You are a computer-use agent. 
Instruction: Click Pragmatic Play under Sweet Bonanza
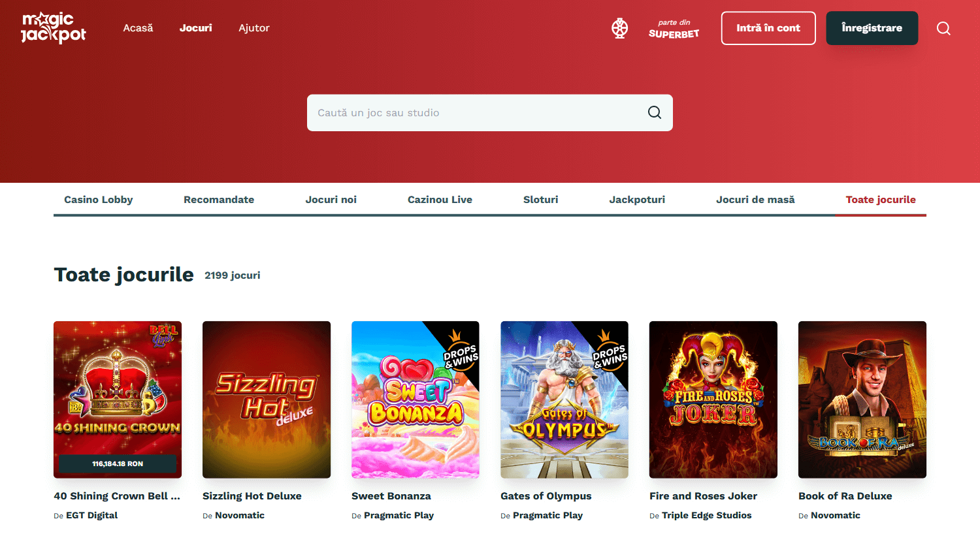(399, 515)
